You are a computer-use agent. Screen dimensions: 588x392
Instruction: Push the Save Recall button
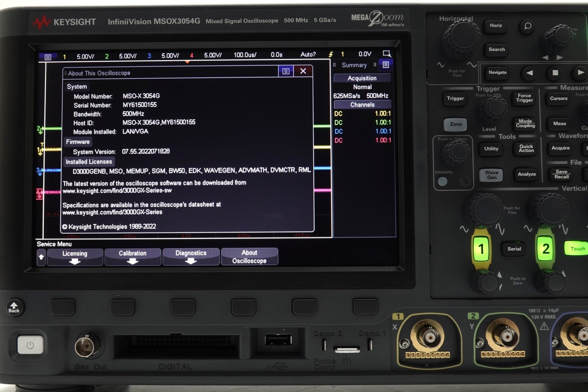[x=562, y=175]
